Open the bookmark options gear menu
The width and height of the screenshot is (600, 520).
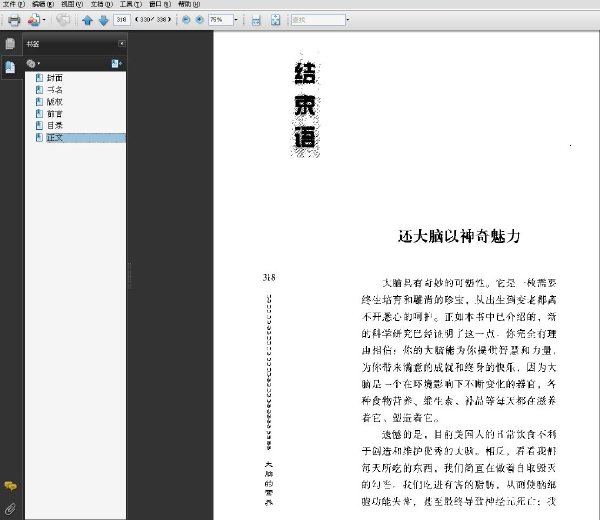click(x=33, y=64)
